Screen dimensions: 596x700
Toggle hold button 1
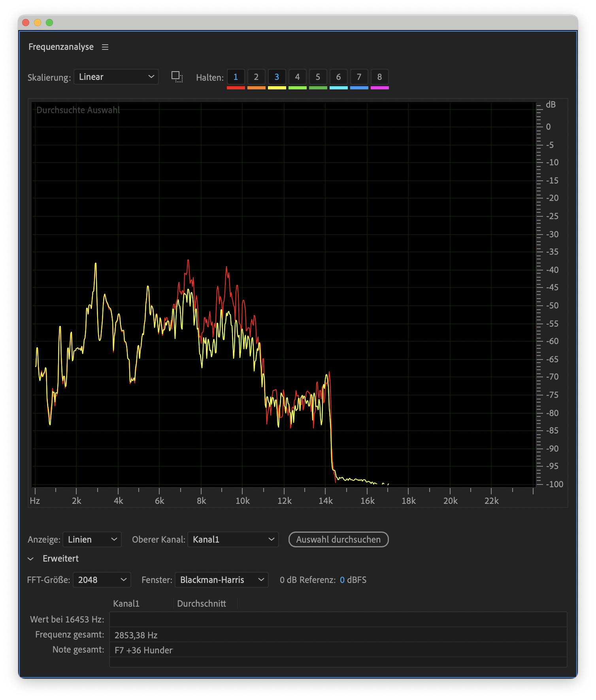click(x=236, y=77)
